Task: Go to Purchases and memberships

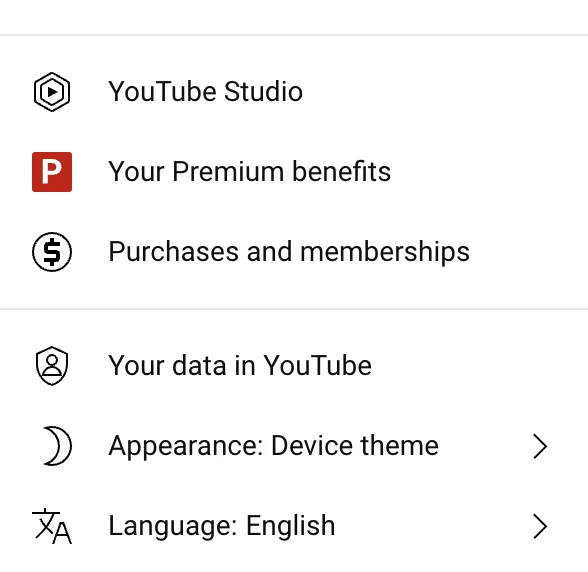Action: tap(294, 252)
